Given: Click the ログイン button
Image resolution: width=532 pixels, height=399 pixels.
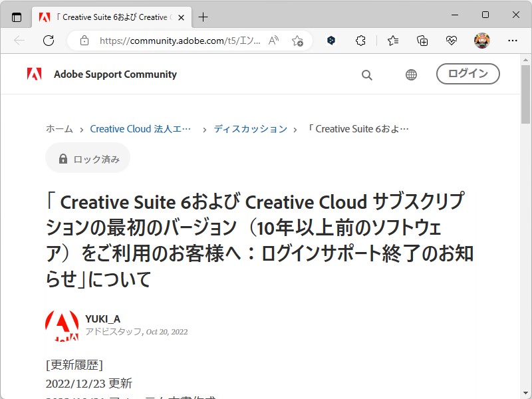Looking at the screenshot, I should click(468, 74).
